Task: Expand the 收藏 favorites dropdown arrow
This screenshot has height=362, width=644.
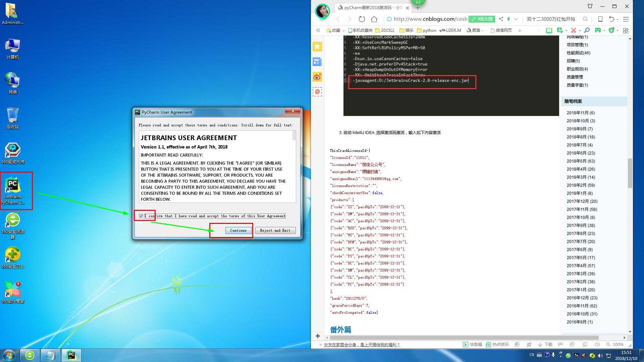Action: click(343, 31)
